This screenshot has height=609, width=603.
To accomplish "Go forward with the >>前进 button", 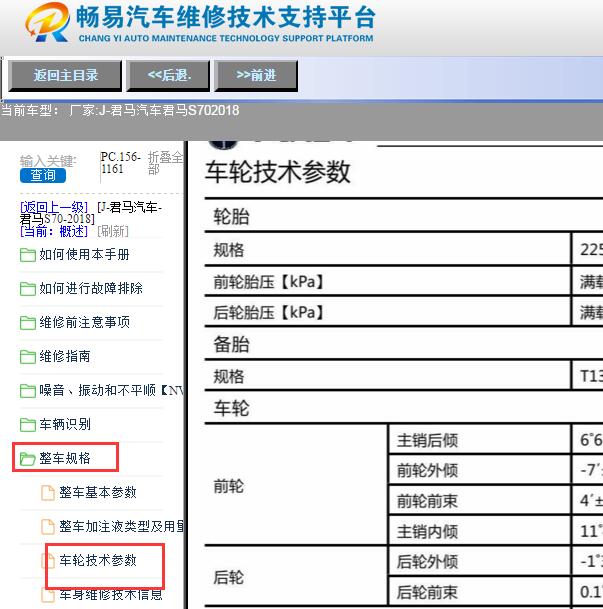I will point(256,75).
